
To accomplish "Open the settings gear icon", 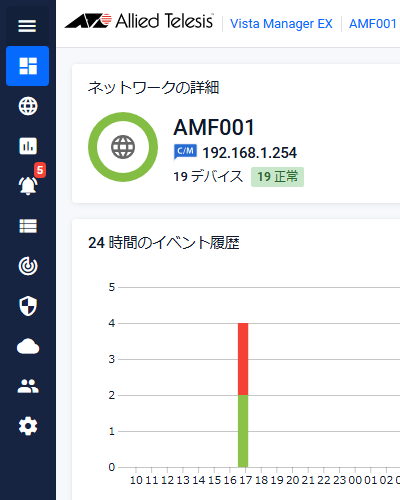I will pyautogui.click(x=28, y=426).
